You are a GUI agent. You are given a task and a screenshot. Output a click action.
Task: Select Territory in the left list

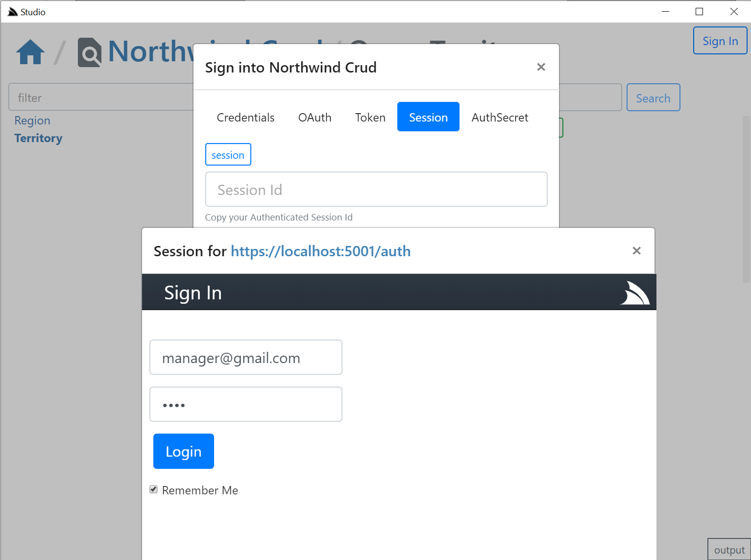tap(38, 138)
